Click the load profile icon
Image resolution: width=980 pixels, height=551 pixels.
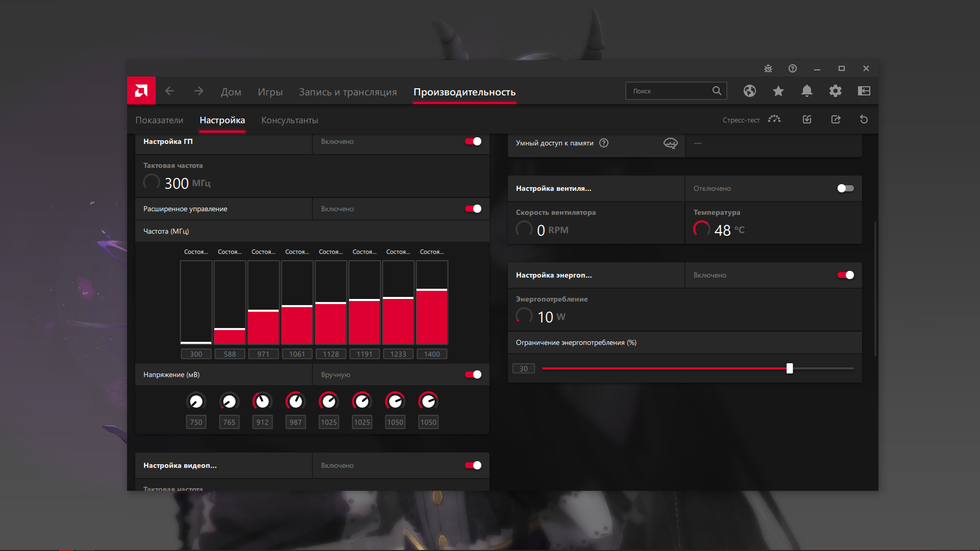click(807, 119)
